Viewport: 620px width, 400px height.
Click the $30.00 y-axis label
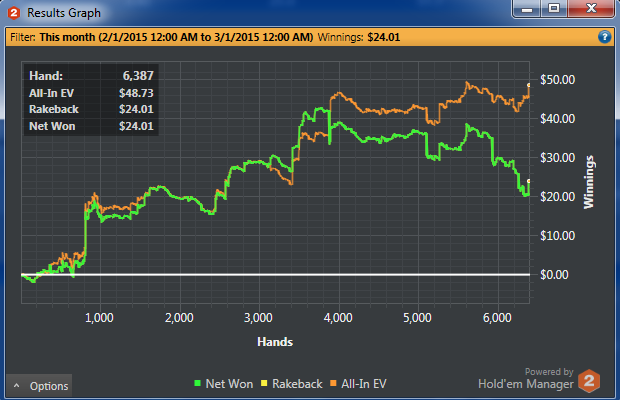[x=558, y=158]
